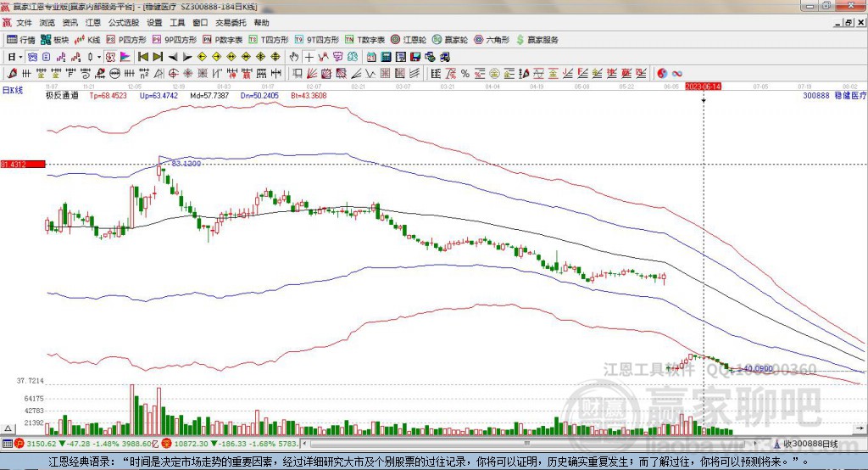The height and width of the screenshot is (470, 868).
Task: Open the 交易委托 menu
Action: (x=231, y=23)
